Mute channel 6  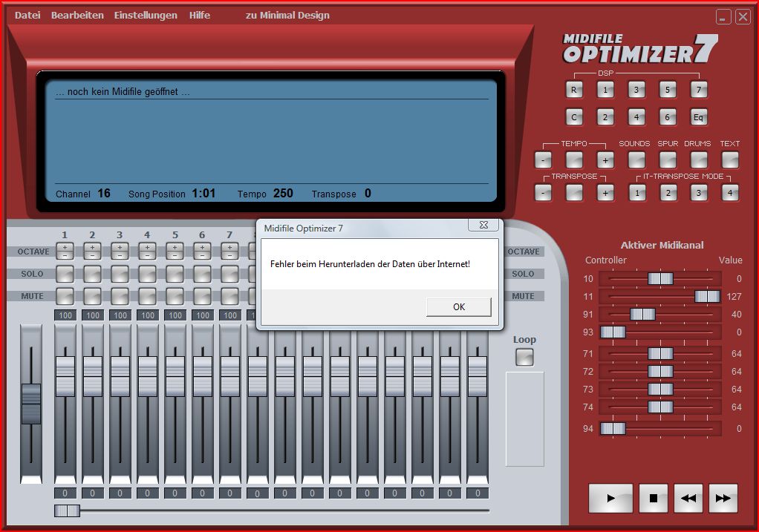pos(202,296)
